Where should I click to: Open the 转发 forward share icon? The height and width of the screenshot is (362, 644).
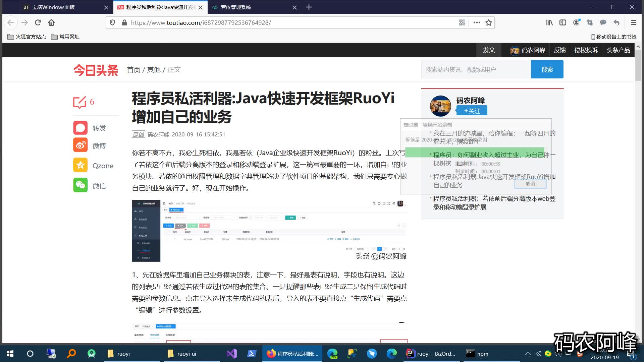80,128
